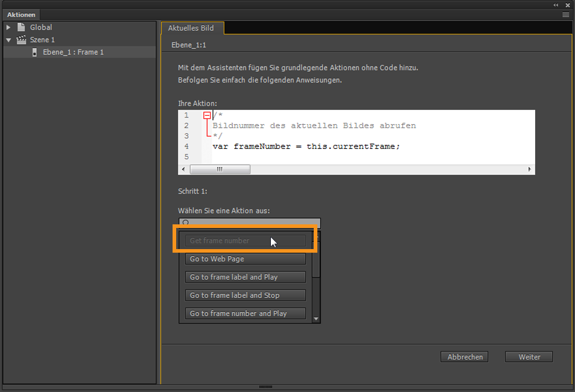Collapse the panel group to icons
575x392 pixels.
556,5
